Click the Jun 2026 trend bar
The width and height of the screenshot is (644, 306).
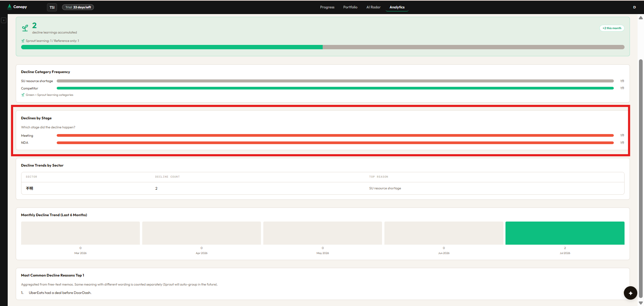point(444,233)
